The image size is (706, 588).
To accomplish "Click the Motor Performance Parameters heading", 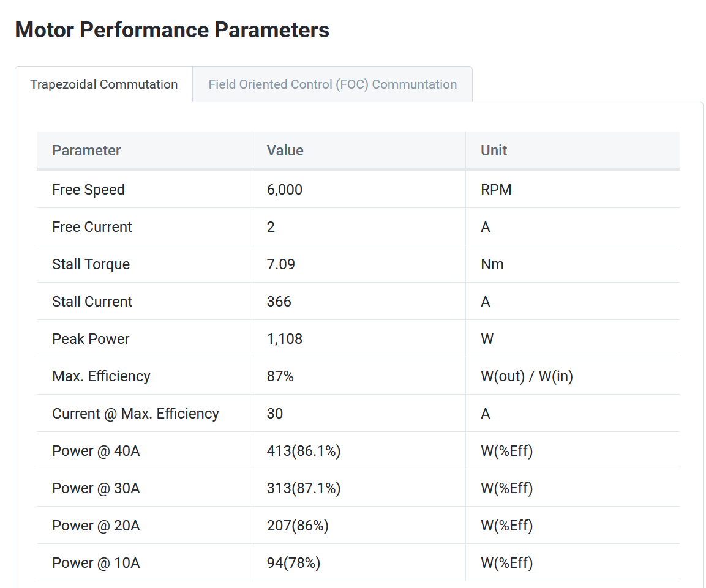I will point(172,30).
